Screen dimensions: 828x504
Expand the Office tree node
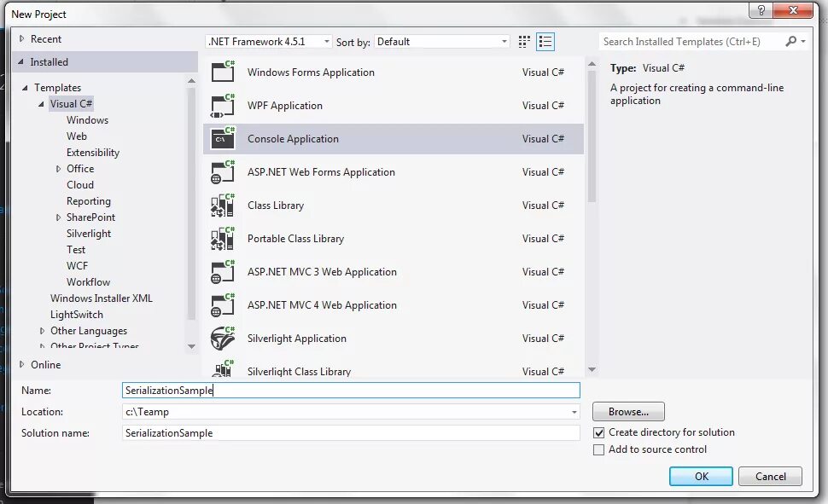point(58,169)
